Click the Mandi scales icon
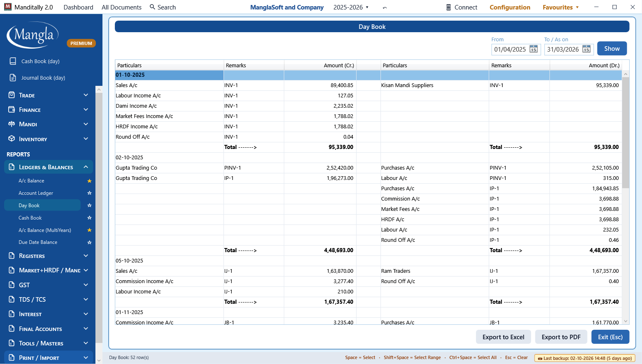 [x=12, y=124]
